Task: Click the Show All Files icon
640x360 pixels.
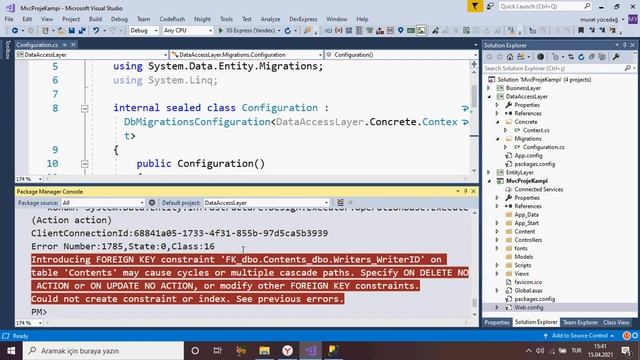Action: pyautogui.click(x=602, y=57)
